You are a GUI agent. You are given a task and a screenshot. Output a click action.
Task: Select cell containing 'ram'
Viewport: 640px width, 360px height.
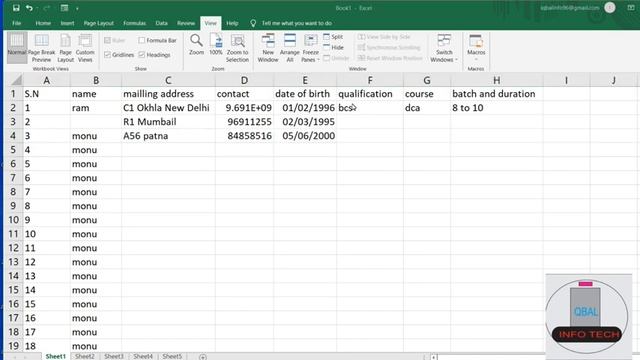coord(96,108)
